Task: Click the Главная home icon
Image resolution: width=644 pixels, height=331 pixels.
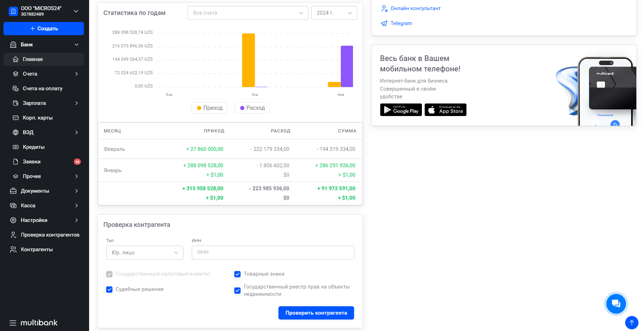Action: [16, 59]
